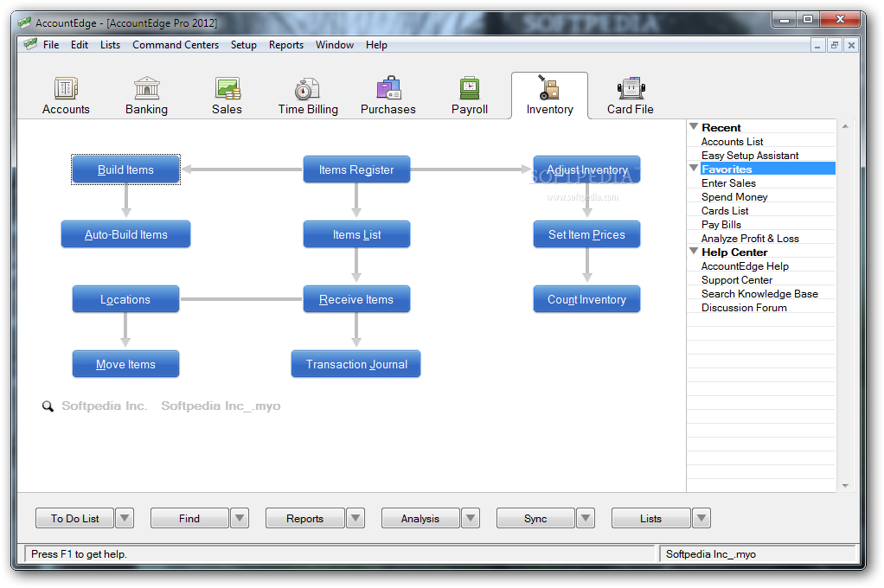Click the Build Items button
The width and height of the screenshot is (884, 588).
[125, 169]
